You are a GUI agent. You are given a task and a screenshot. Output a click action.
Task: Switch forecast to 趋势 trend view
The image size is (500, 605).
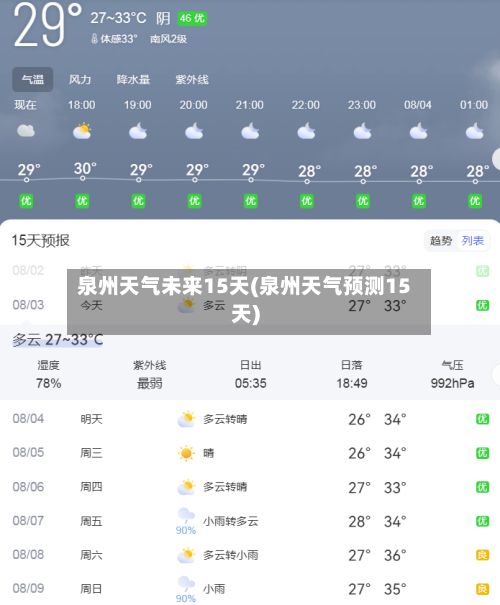pyautogui.click(x=441, y=241)
